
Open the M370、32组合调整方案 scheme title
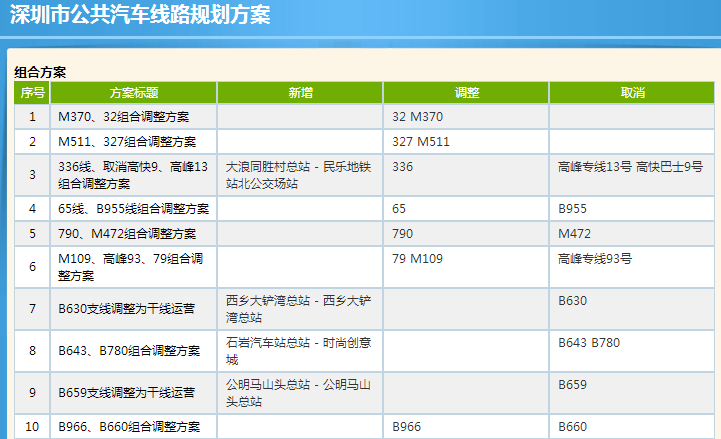pyautogui.click(x=123, y=117)
